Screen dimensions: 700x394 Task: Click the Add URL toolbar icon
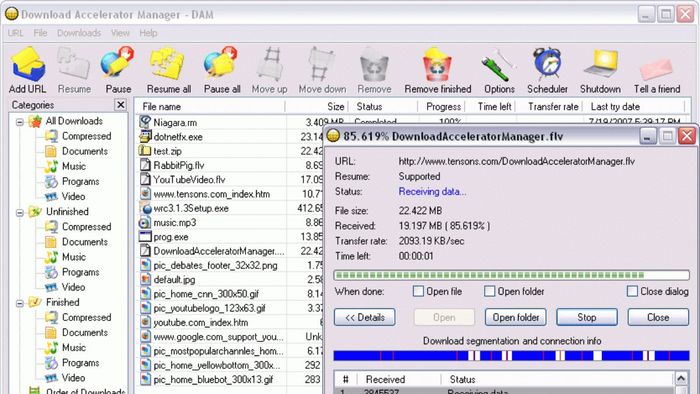28,65
